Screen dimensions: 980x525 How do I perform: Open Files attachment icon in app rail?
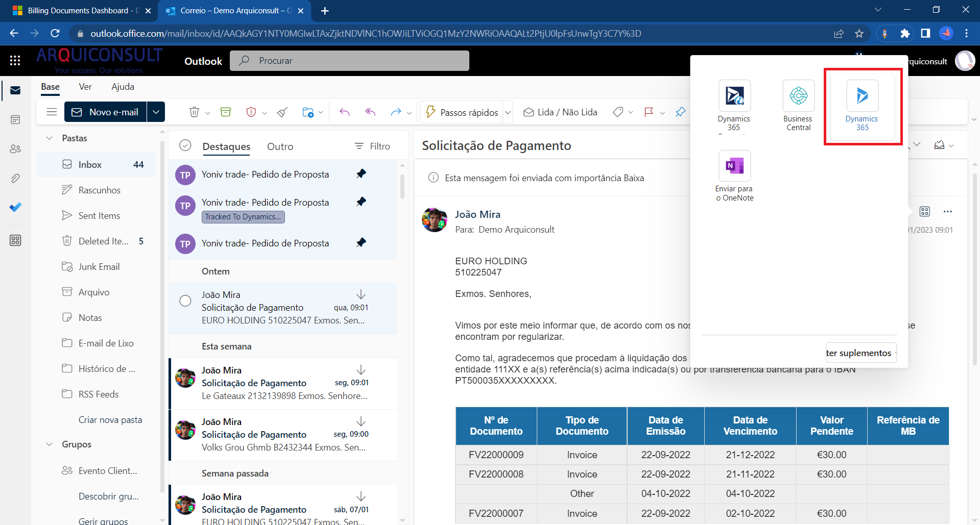[15, 178]
